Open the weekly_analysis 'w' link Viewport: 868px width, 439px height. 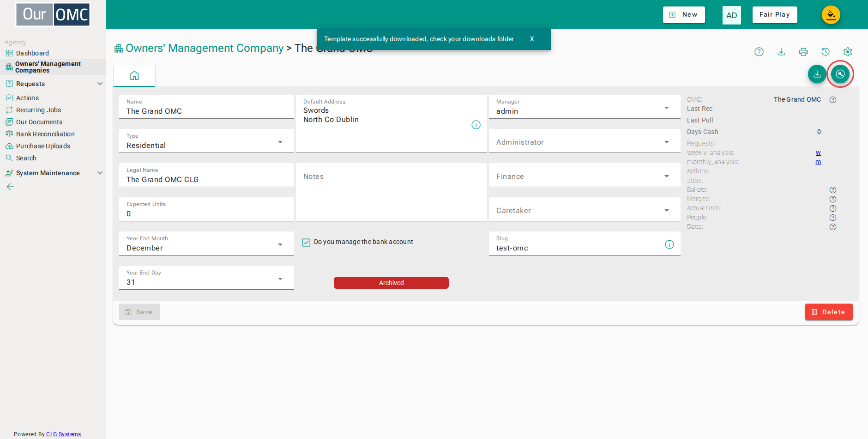pyautogui.click(x=818, y=152)
